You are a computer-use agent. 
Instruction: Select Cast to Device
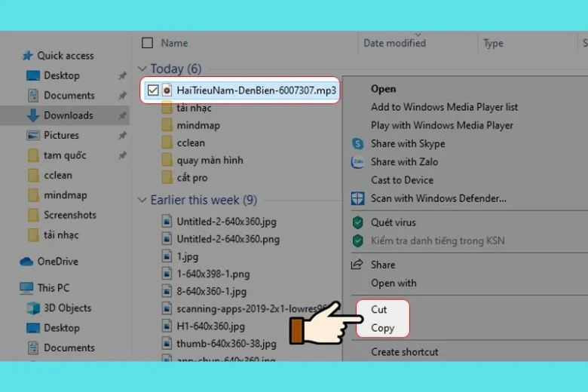coord(403,180)
